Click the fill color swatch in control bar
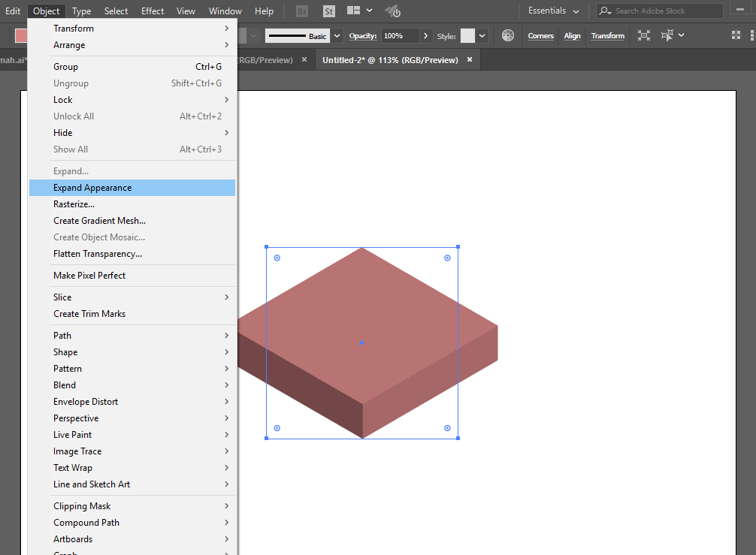 point(23,35)
